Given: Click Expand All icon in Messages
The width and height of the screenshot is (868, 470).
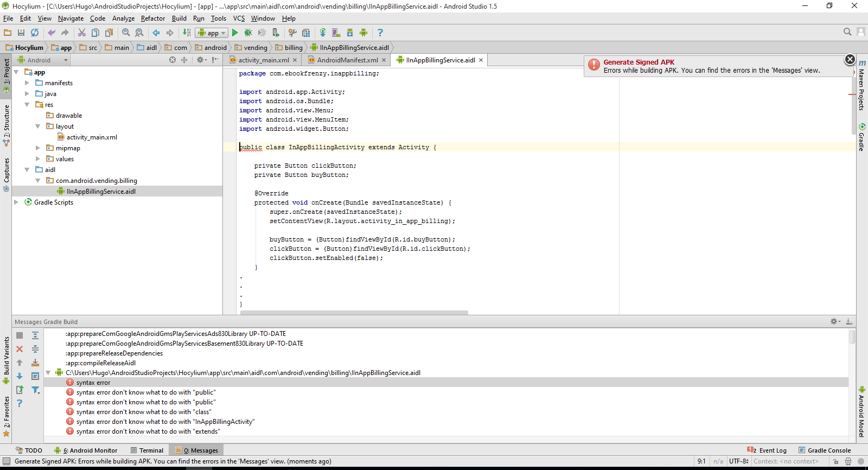Looking at the screenshot, I should click(x=35, y=335).
